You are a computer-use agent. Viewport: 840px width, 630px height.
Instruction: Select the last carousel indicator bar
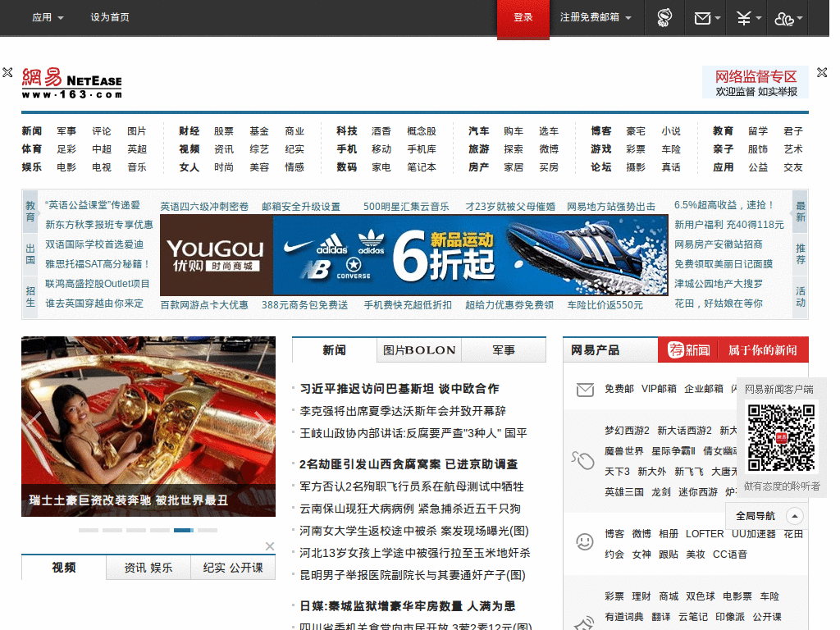coord(208,531)
